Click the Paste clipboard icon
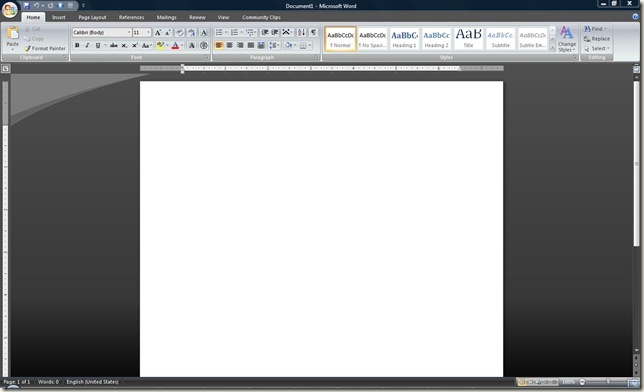The image size is (644, 392). point(13,33)
